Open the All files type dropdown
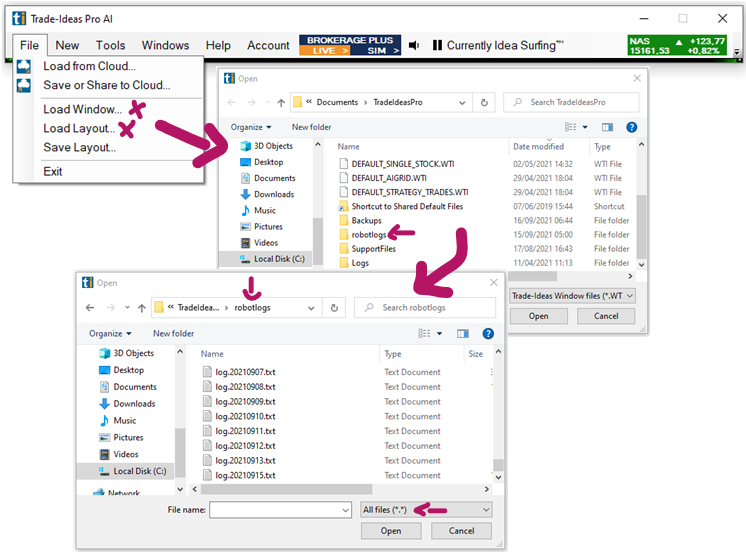The height and width of the screenshot is (557, 746). (x=426, y=510)
